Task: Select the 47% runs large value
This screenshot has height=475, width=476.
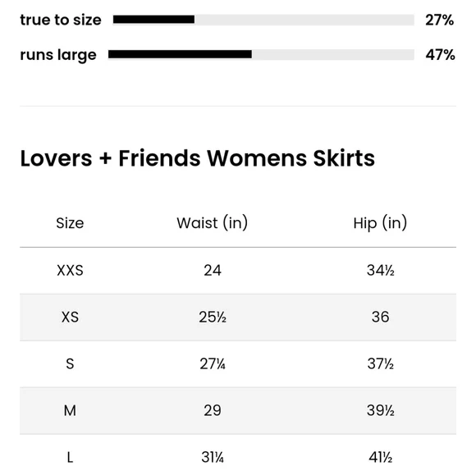Action: coord(440,55)
